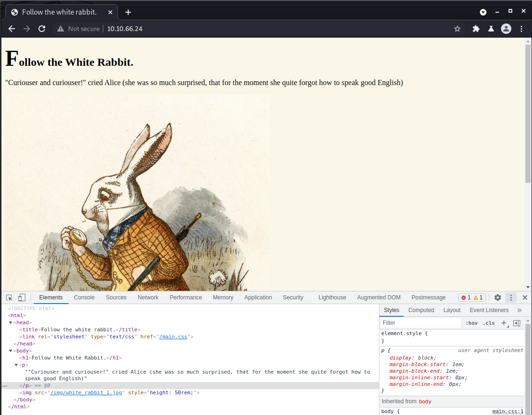Screen dimensions: 532x415
Task: Collapse the p element node
Action: 16,365
